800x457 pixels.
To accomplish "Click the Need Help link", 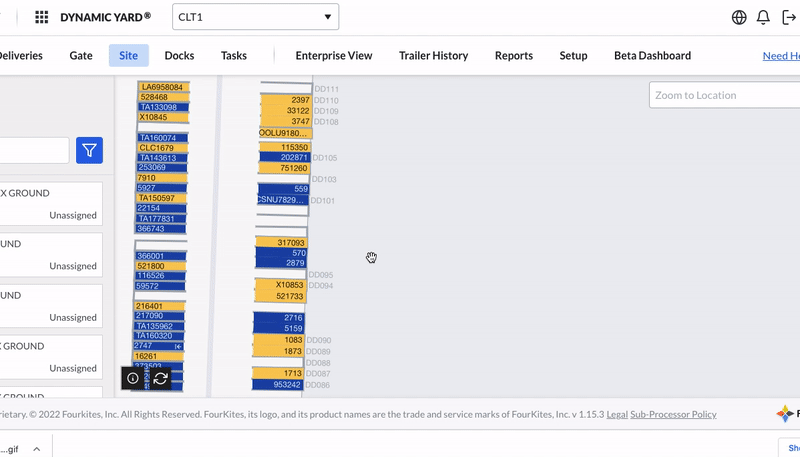I will click(781, 56).
